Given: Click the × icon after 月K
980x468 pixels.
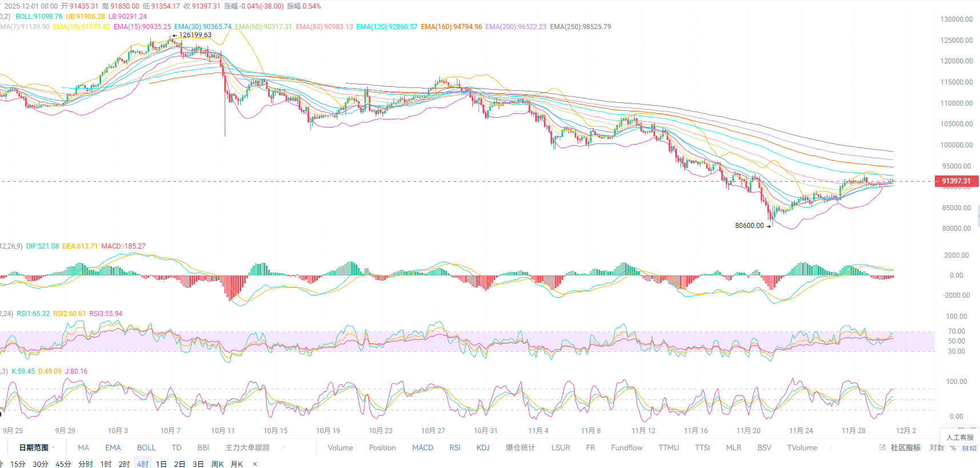Looking at the screenshot, I should coord(255,464).
